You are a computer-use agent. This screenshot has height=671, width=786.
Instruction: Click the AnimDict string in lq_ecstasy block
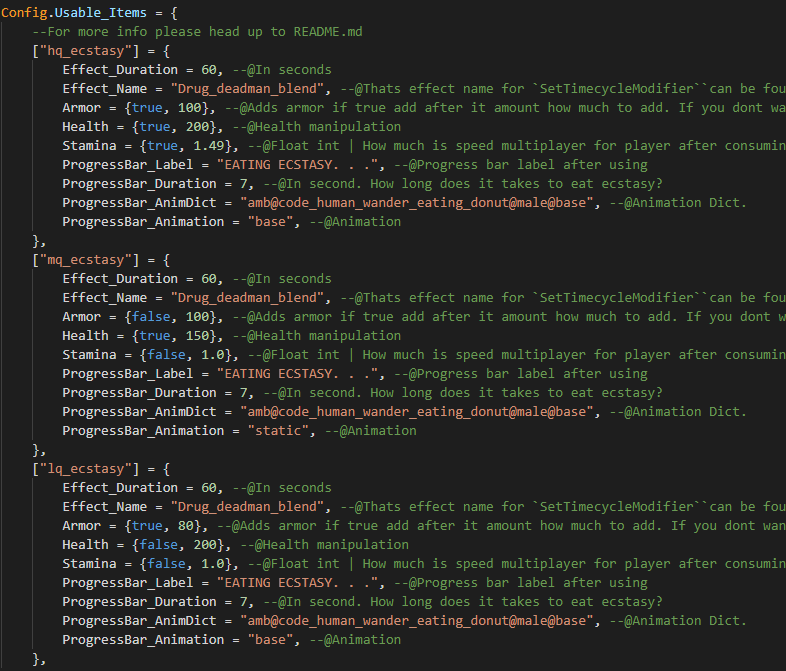pos(417,621)
